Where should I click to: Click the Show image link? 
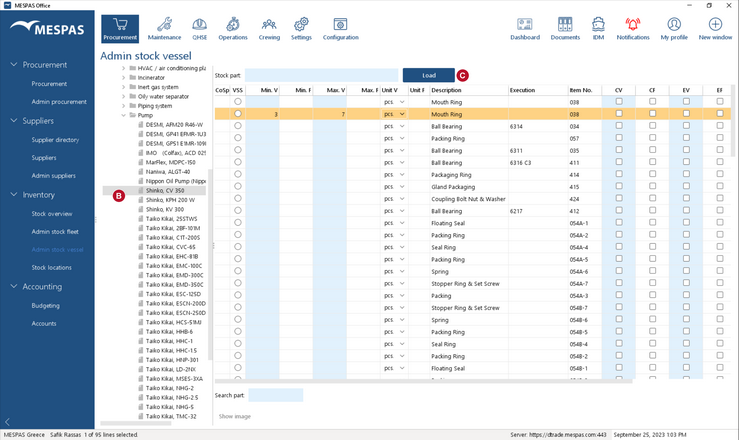tap(235, 416)
